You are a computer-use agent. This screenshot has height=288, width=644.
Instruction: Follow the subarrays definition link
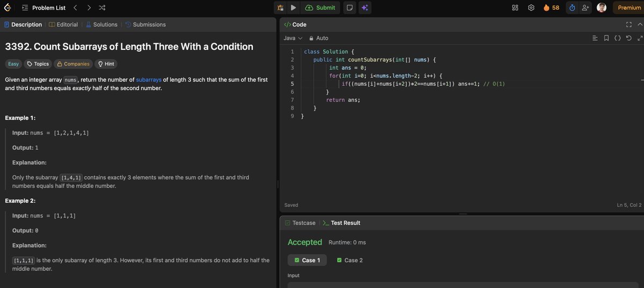click(149, 80)
